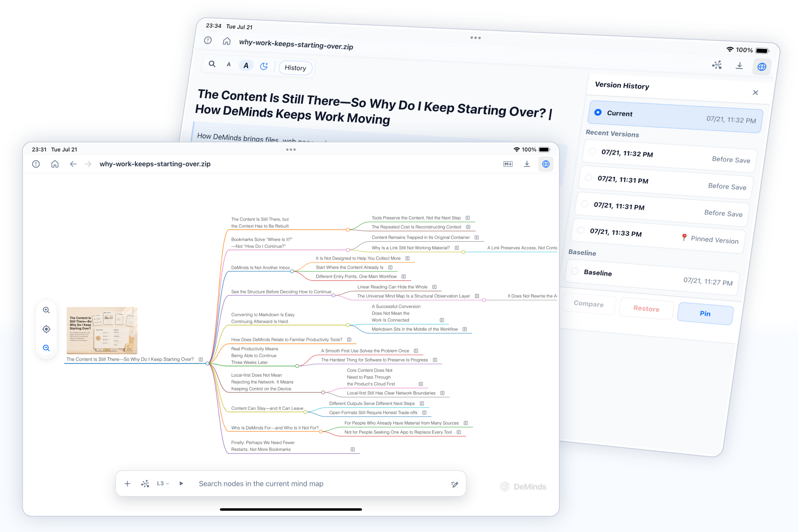Screen dimensions: 798x532
Task: Open note for 'A Smooth First Use' node
Action: [x=416, y=351]
